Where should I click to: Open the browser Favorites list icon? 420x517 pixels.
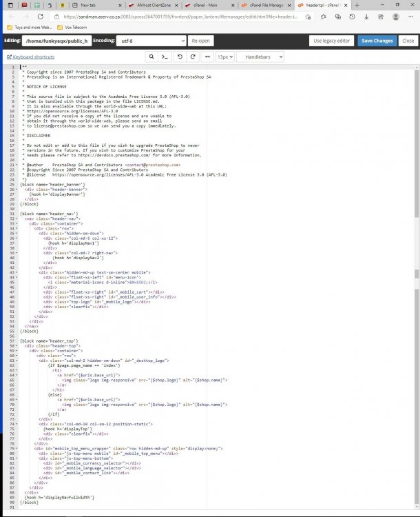point(324,17)
